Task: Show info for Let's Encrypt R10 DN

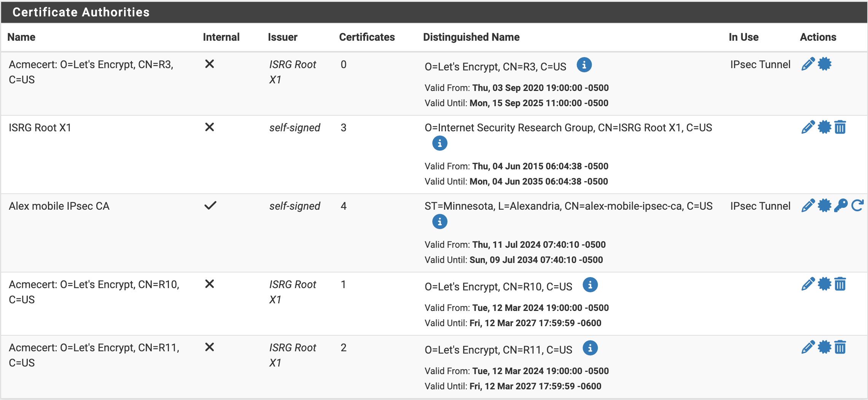Action: [590, 285]
